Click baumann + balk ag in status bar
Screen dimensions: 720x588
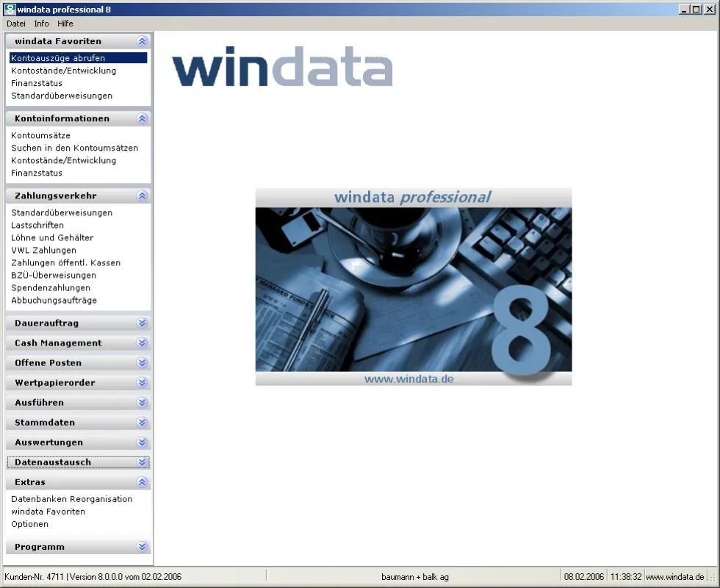click(414, 576)
